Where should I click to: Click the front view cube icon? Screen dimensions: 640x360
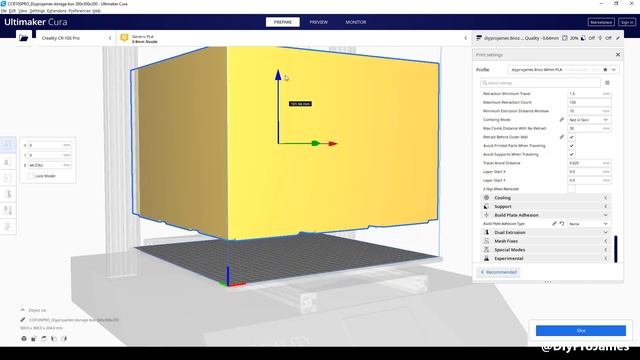[34, 338]
